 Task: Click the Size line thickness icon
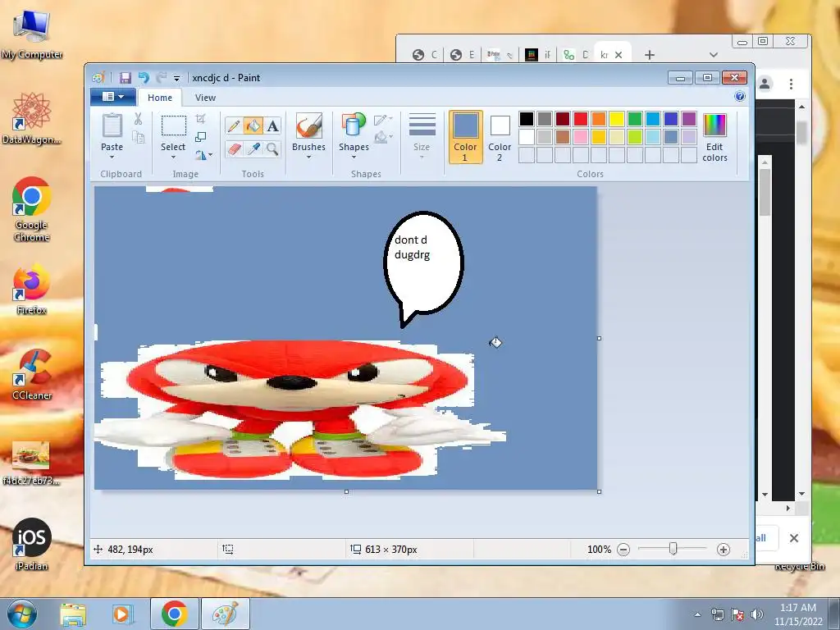point(422,125)
